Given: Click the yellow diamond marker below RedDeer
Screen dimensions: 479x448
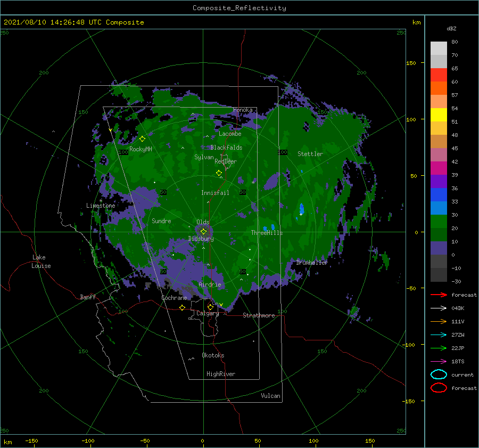Looking at the screenshot, I should (219, 173).
